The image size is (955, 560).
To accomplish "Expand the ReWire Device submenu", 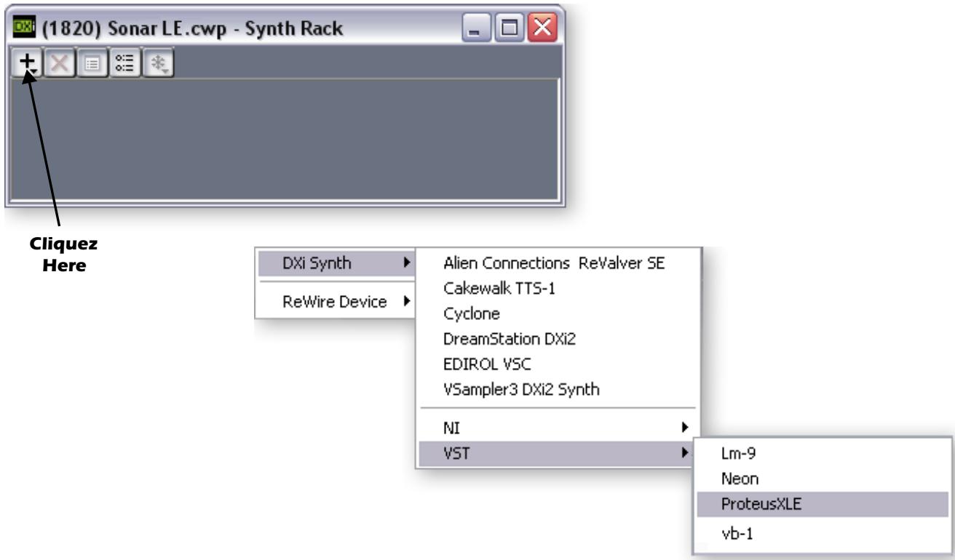I will [333, 301].
